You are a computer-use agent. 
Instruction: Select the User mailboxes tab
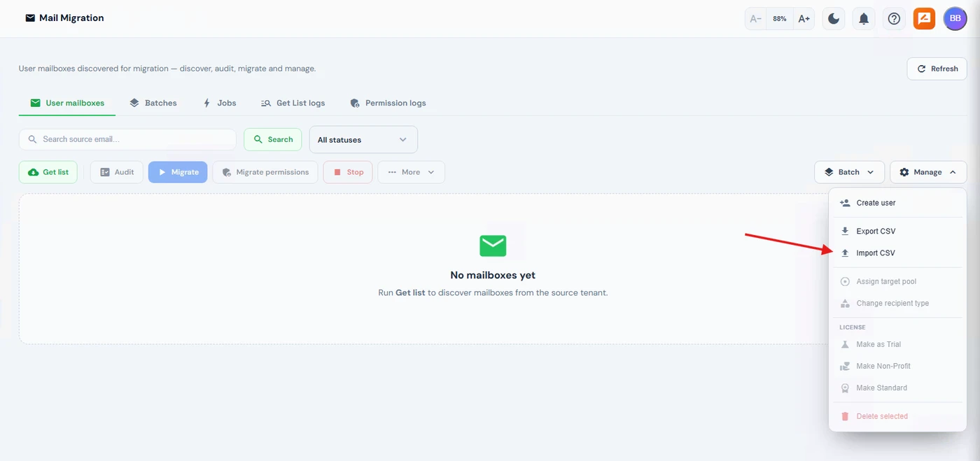(67, 103)
